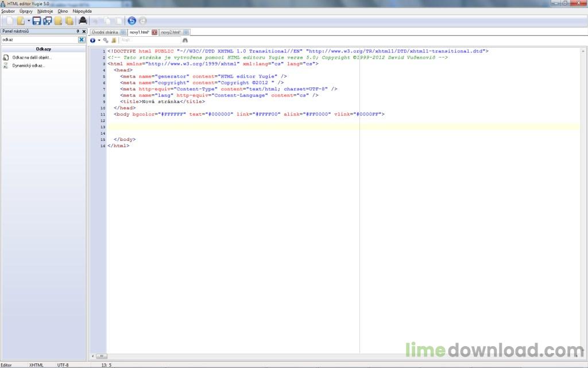Viewport: 588px width, 368px height.
Task: Expand the open file dropdown arrow
Action: (x=29, y=21)
